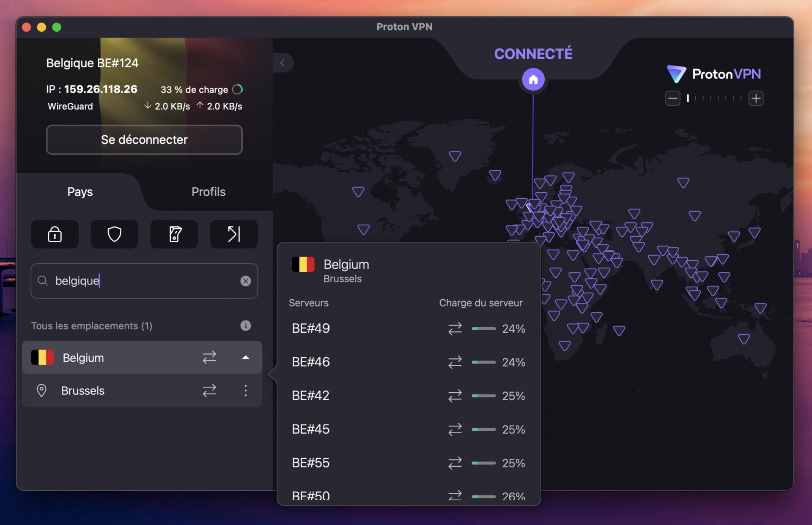Screen dimensions: 812x525
Task: Click the Proton VPN logo
Action: (x=713, y=74)
